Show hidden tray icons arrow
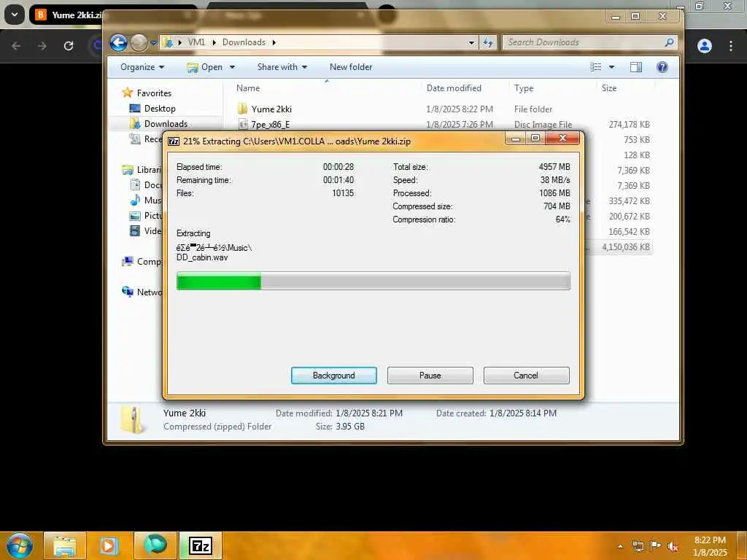The image size is (747, 560). (x=620, y=546)
